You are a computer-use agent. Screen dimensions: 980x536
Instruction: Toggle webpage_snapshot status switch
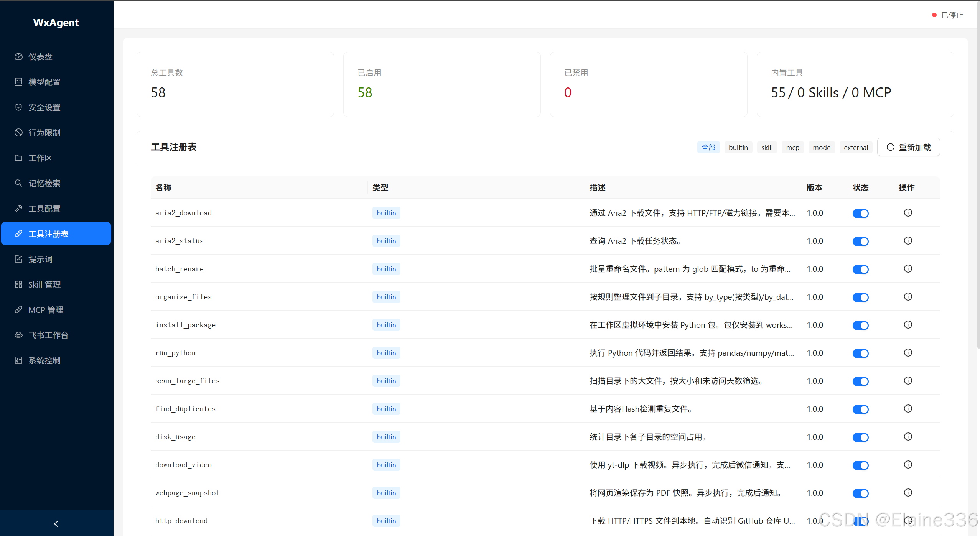pyautogui.click(x=860, y=493)
